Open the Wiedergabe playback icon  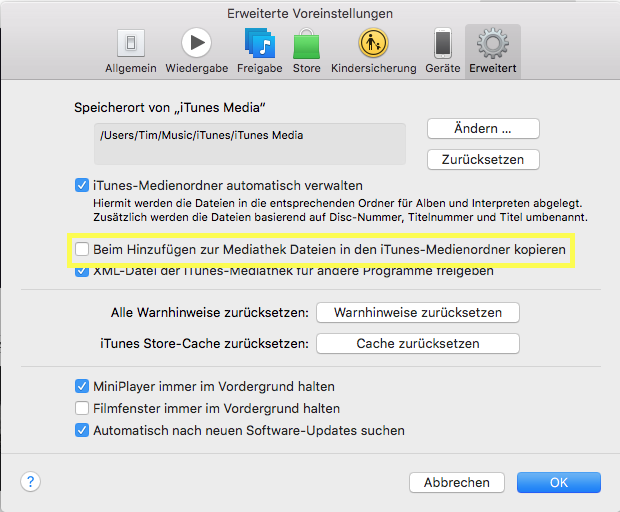[x=197, y=43]
